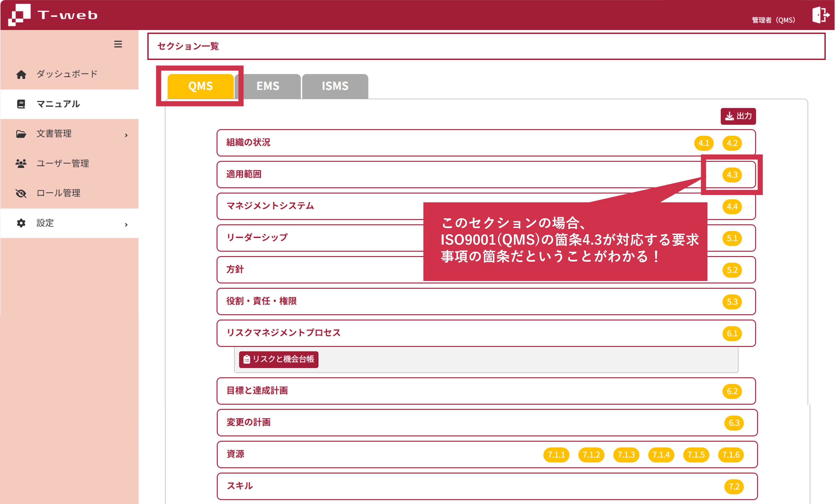Click the hamburger menu icon in sidebar
The width and height of the screenshot is (835, 504).
tap(118, 44)
